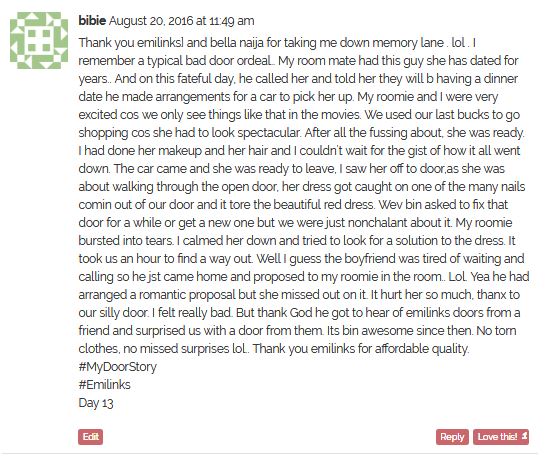This screenshot has width=545, height=457.
Task: Click the Edit button below the comment
Action: point(90,436)
